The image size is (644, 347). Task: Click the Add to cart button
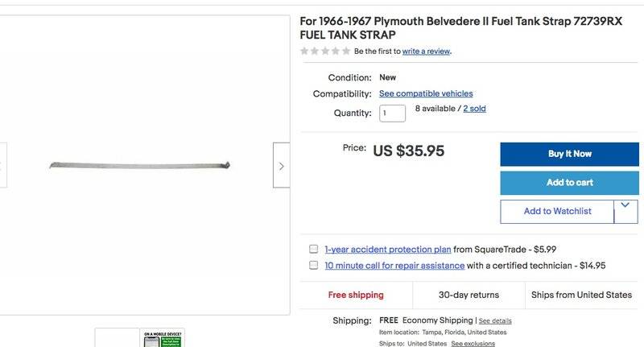pyautogui.click(x=569, y=183)
